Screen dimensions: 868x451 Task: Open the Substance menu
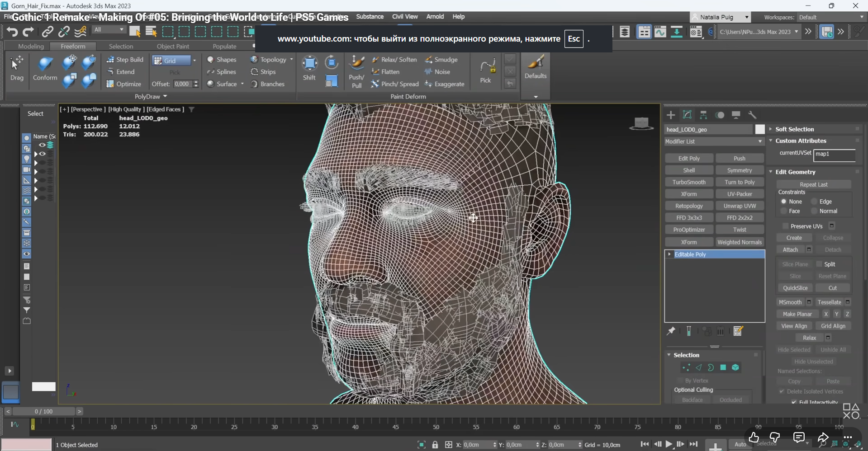coord(370,17)
